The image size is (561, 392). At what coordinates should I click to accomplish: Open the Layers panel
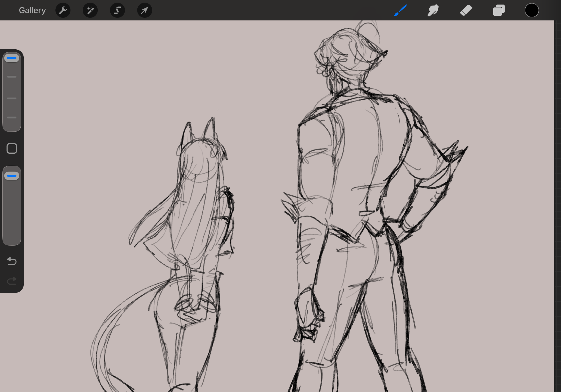499,10
